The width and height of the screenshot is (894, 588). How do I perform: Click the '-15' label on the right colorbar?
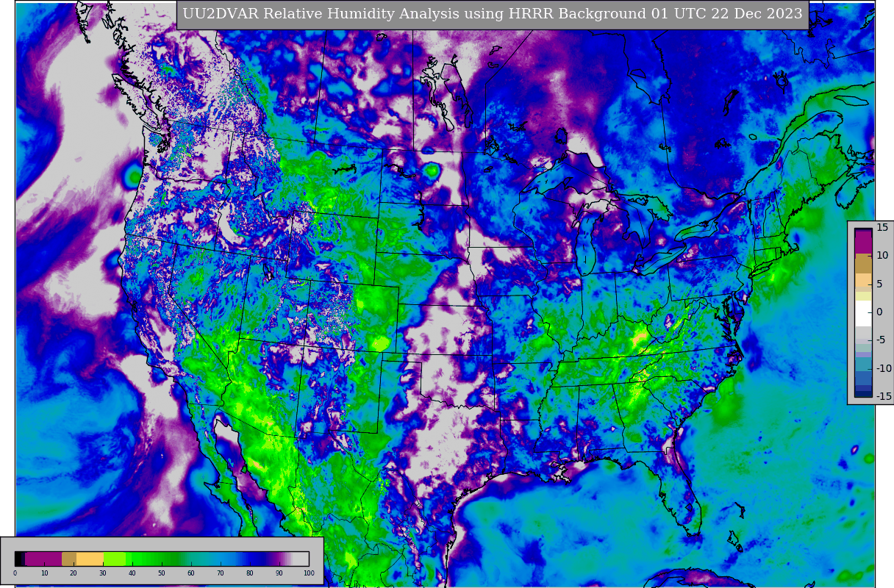coord(884,396)
